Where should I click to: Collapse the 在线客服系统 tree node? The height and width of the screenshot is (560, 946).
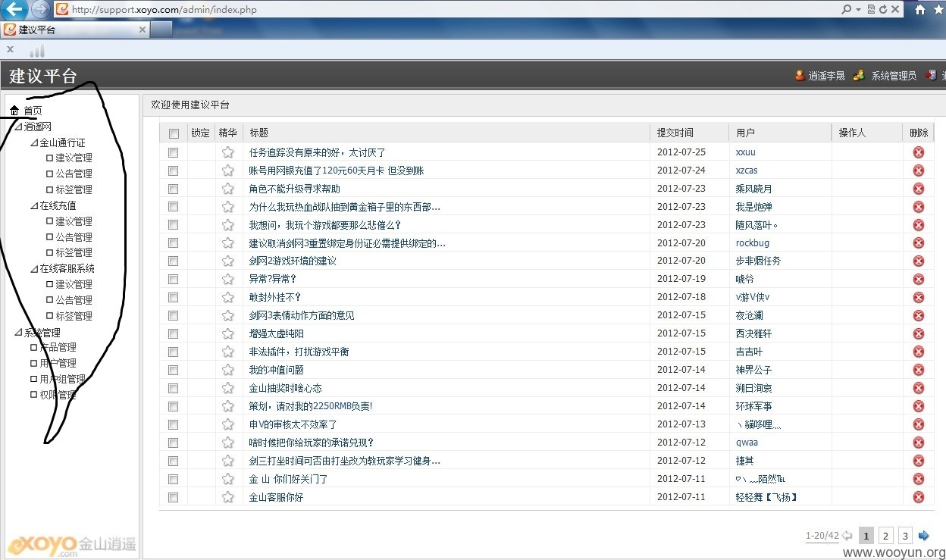pyautogui.click(x=34, y=268)
